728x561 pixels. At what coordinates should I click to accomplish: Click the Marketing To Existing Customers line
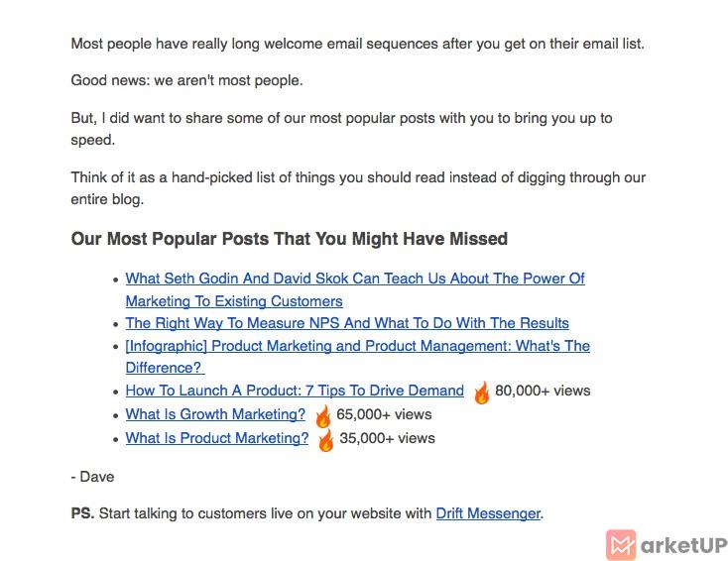234,301
